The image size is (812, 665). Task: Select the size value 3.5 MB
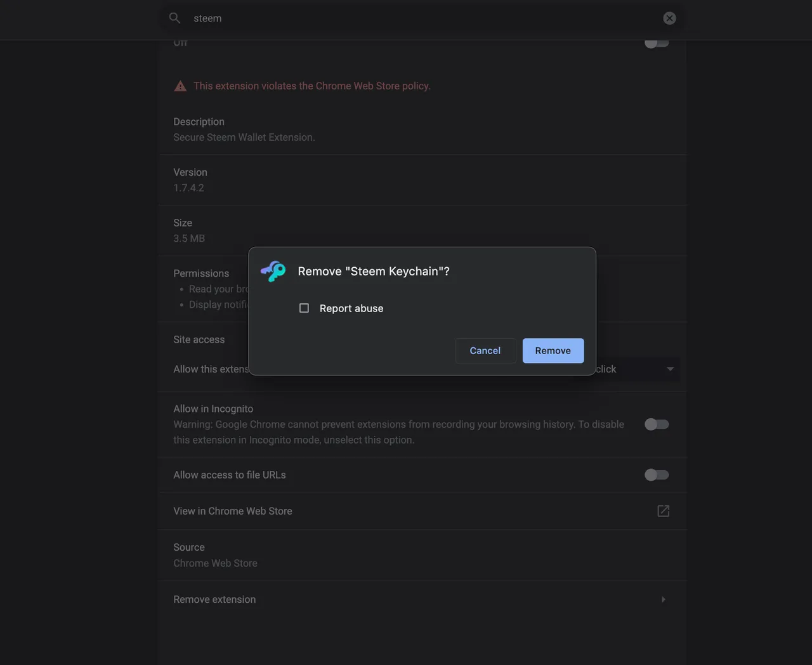tap(189, 239)
